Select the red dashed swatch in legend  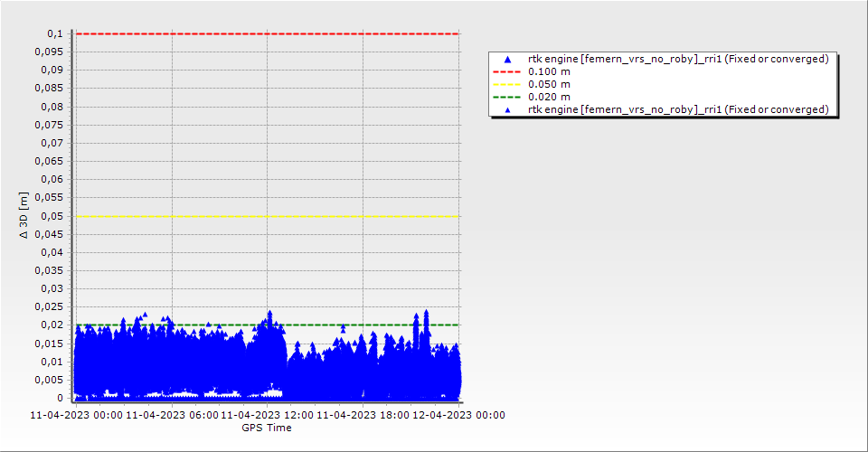(507, 71)
